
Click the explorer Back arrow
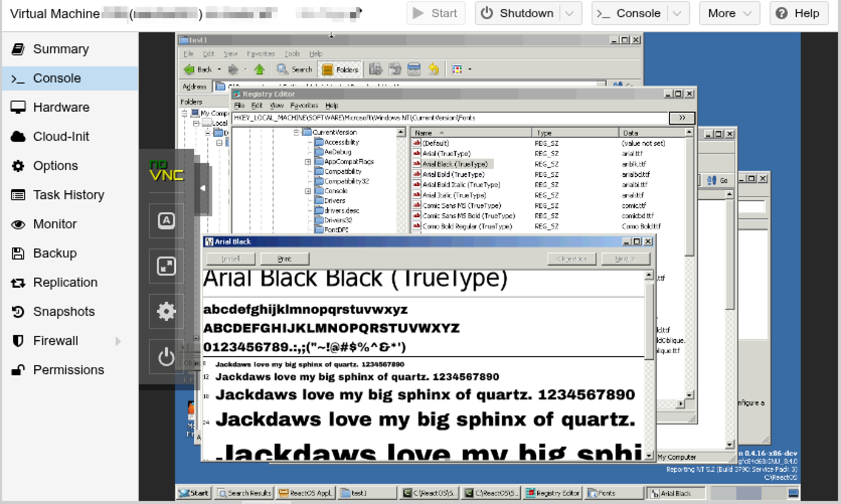[x=198, y=69]
